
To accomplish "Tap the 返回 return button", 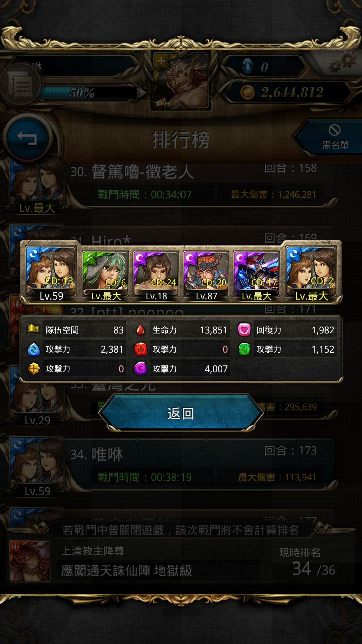I will [x=181, y=414].
